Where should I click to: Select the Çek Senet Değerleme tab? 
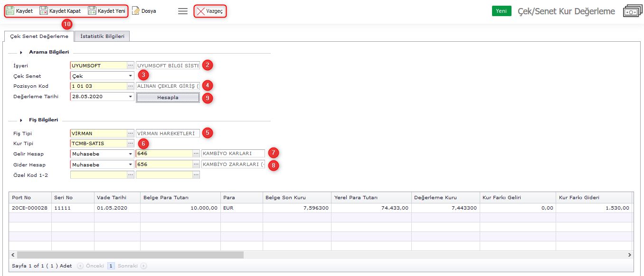(39, 37)
